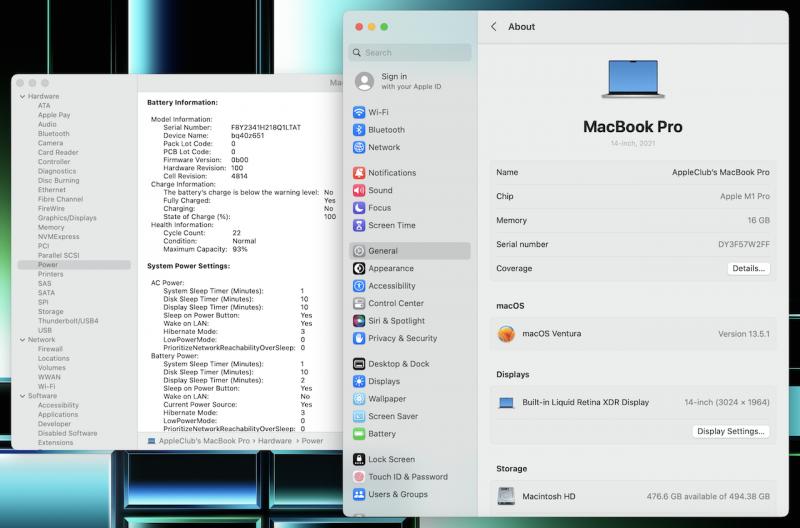Click Version 13.5.1 text
Screen dimensions: 800x528
(x=744, y=334)
